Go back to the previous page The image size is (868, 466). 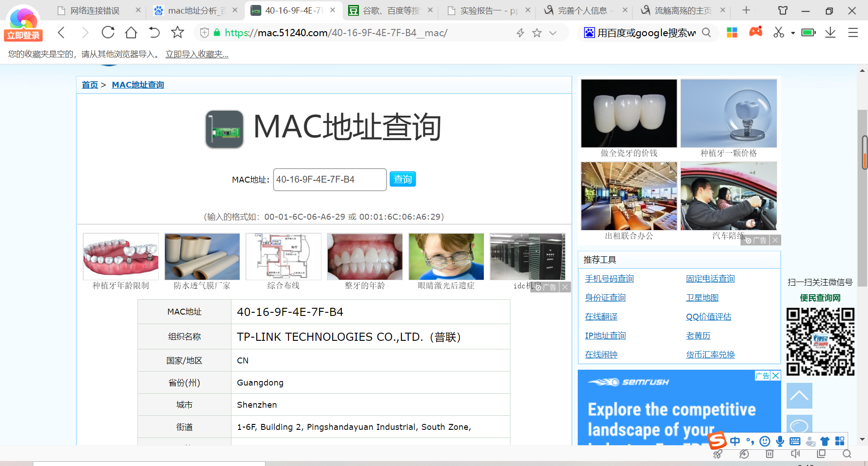(61, 33)
